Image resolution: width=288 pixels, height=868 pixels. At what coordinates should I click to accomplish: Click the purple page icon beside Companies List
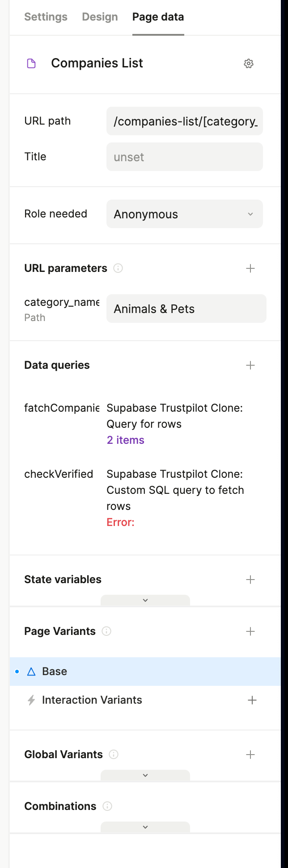click(x=31, y=63)
